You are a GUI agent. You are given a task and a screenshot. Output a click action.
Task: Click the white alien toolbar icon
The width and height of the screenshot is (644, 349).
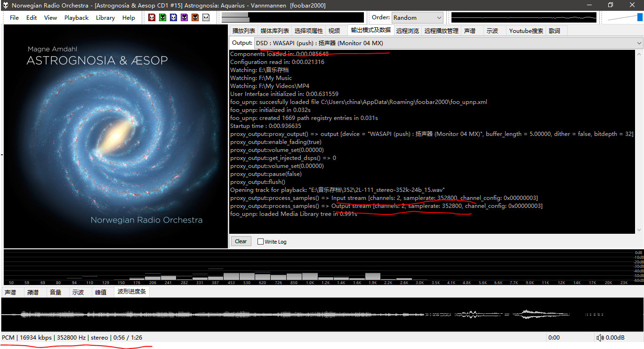[206, 17]
